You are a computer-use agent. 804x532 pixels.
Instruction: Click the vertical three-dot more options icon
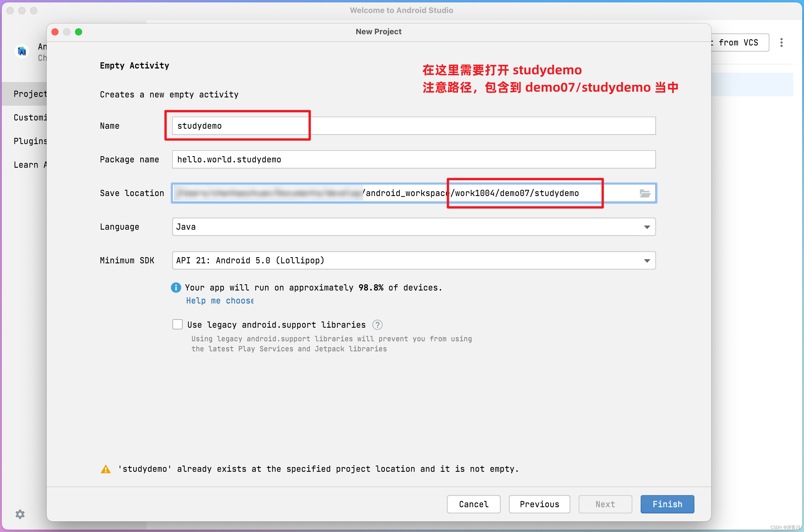pyautogui.click(x=781, y=43)
